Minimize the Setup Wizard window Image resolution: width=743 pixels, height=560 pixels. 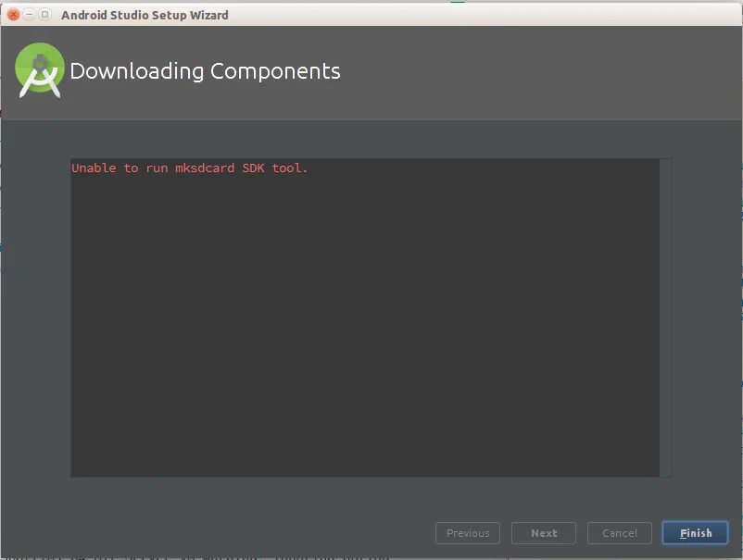(30, 15)
